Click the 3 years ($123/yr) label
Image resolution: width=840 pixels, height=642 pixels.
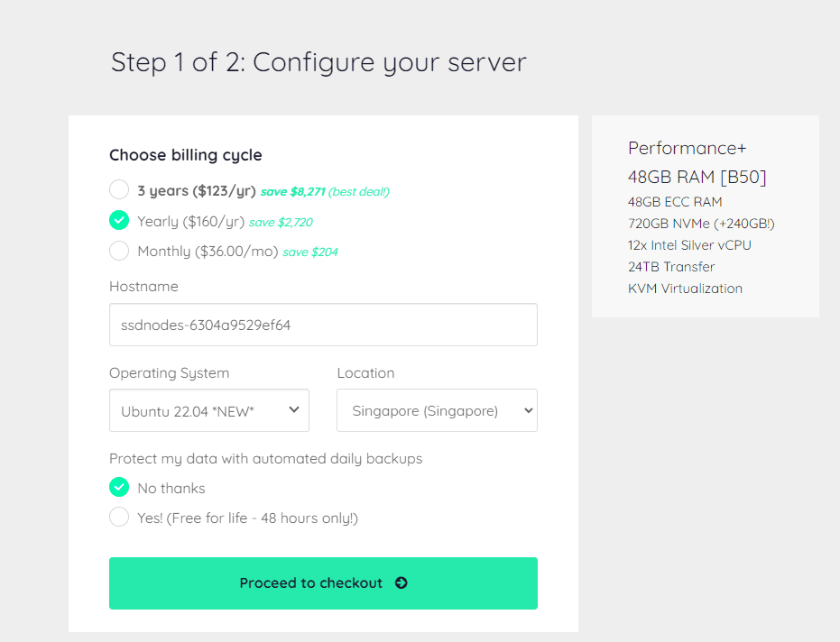[196, 191]
